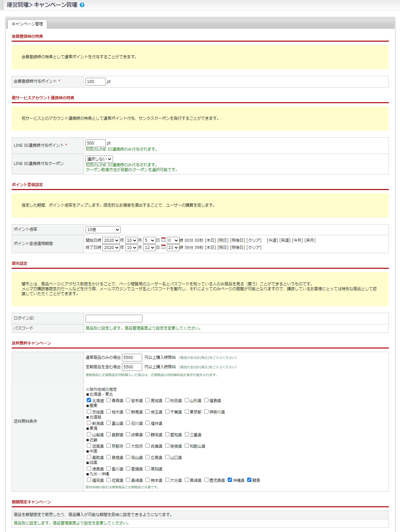Click [本日] link on the start date row
Image resolution: width=400 pixels, height=532 pixels.
210,240
